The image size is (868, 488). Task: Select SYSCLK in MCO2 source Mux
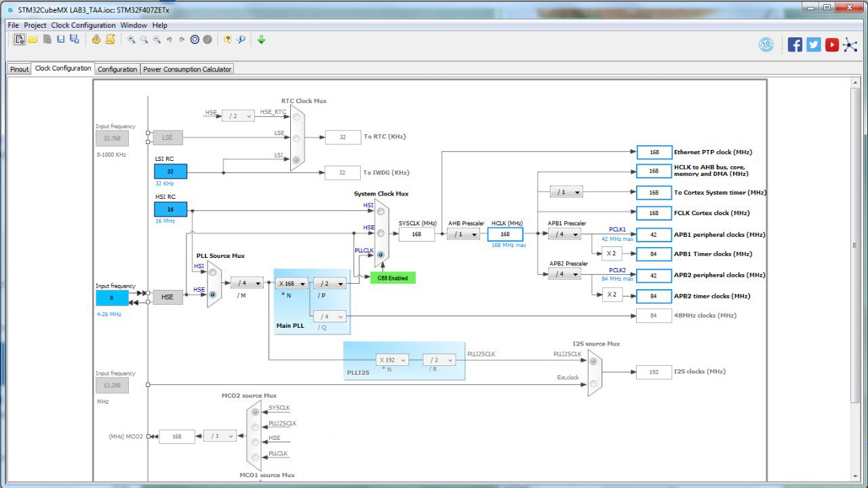point(255,412)
